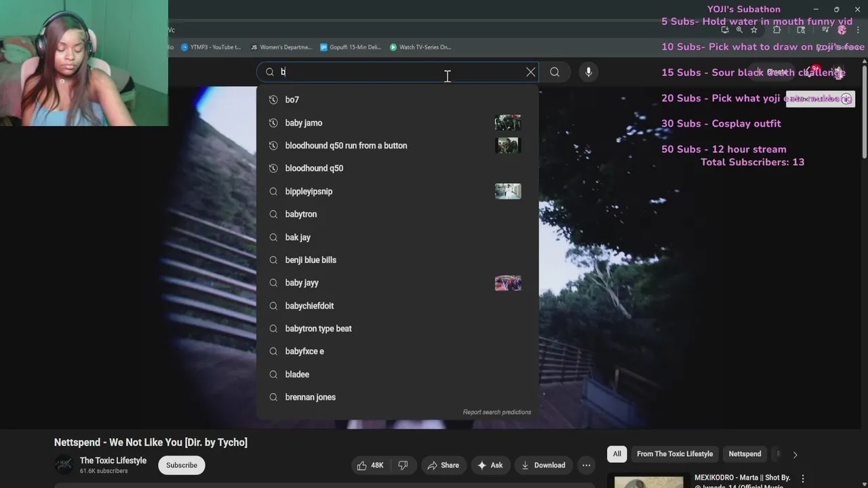Viewport: 868px width, 488px height.
Task: Select the 'bladee' suggestion
Action: (x=397, y=374)
